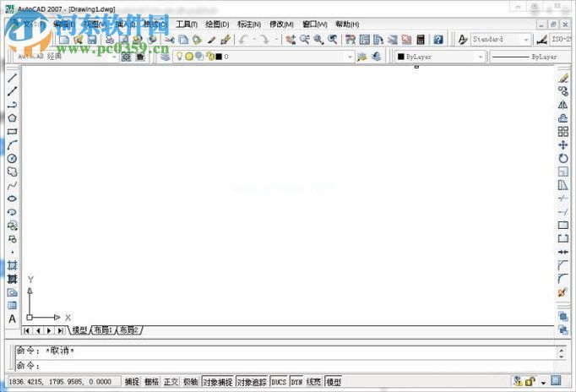Toggle DYN dynamic input
The height and width of the screenshot is (392, 576).
pos(296,382)
